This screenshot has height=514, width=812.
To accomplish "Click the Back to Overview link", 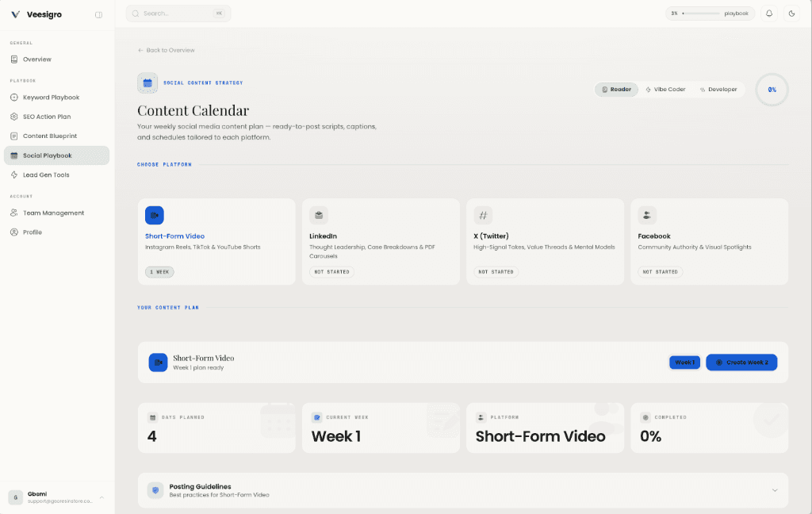I will coord(167,50).
